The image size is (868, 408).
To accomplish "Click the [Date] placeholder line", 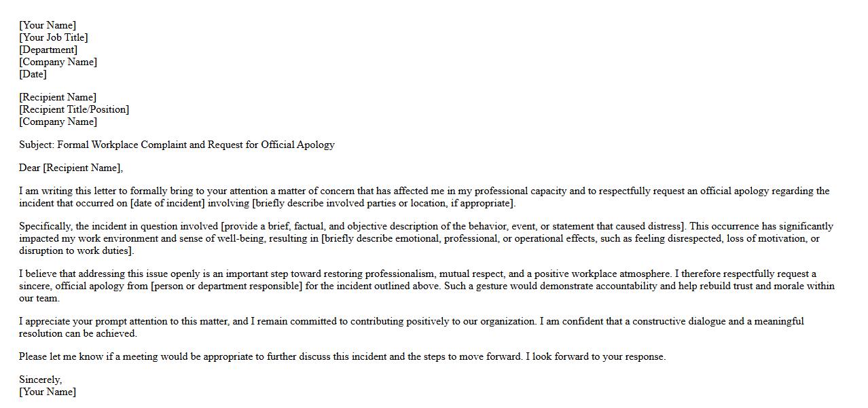I will point(33,74).
